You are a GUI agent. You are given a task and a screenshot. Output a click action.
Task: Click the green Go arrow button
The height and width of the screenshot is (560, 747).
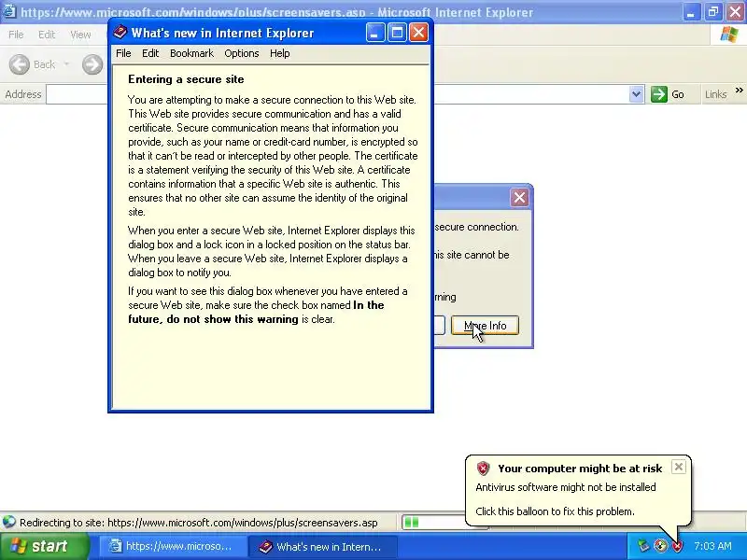tap(659, 94)
